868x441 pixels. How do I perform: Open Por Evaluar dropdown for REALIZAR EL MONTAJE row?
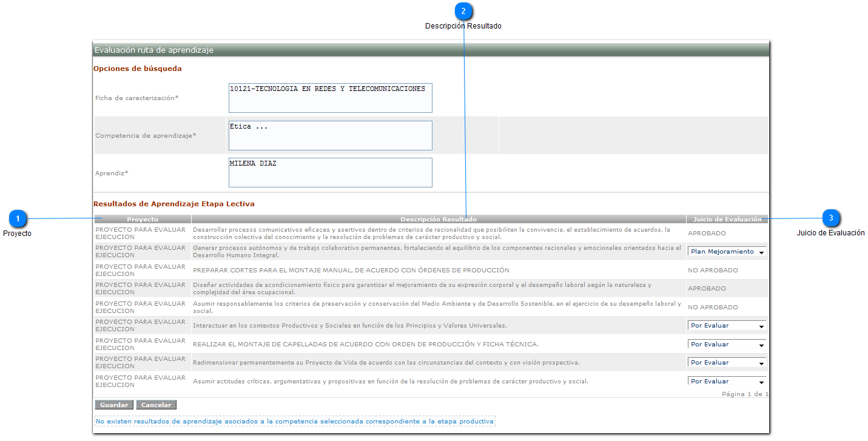pyautogui.click(x=727, y=345)
